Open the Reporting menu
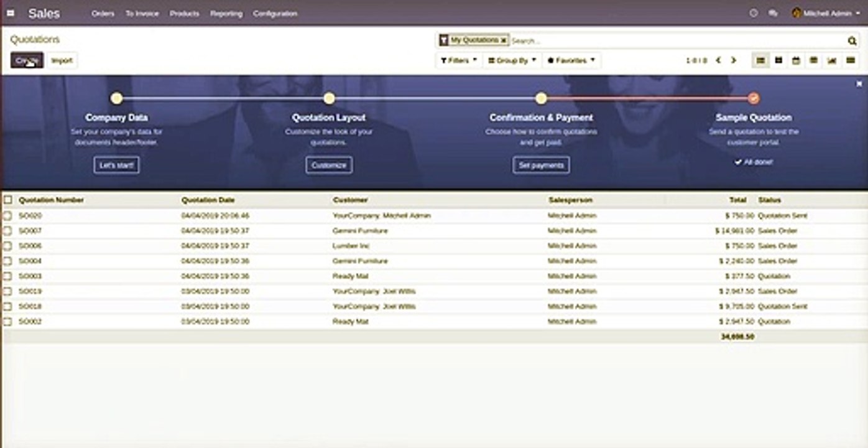Image resolution: width=868 pixels, height=448 pixels. pos(226,13)
